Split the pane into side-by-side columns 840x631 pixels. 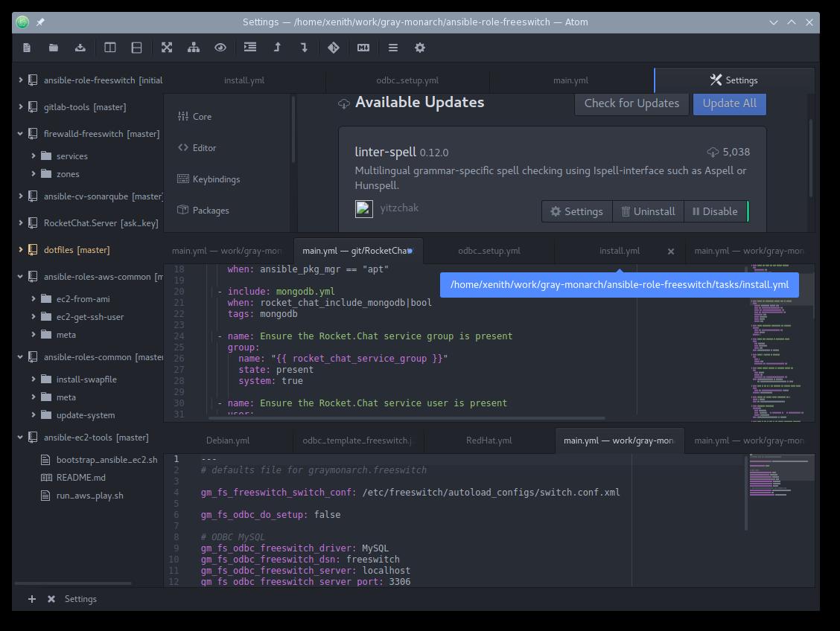(109, 48)
